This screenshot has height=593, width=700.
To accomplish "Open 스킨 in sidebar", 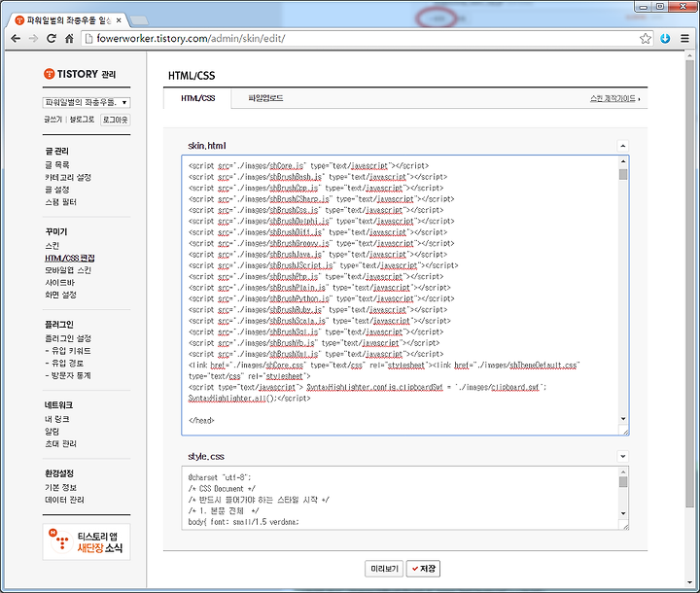I will pyautogui.click(x=52, y=246).
